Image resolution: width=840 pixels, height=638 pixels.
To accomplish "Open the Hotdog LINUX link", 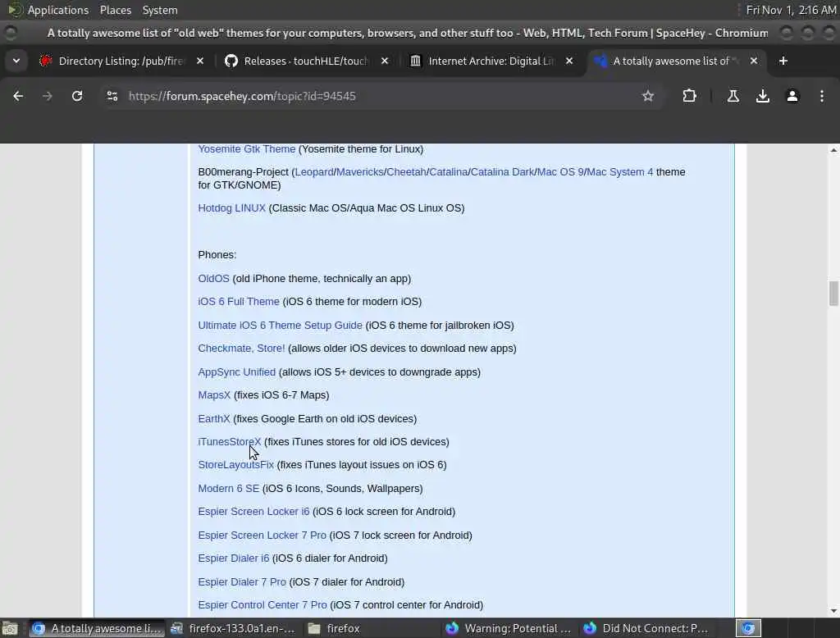I will (x=232, y=207).
